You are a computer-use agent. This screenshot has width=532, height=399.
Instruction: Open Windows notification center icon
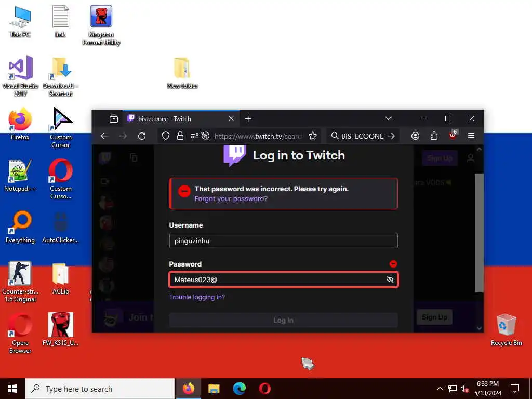pyautogui.click(x=515, y=389)
